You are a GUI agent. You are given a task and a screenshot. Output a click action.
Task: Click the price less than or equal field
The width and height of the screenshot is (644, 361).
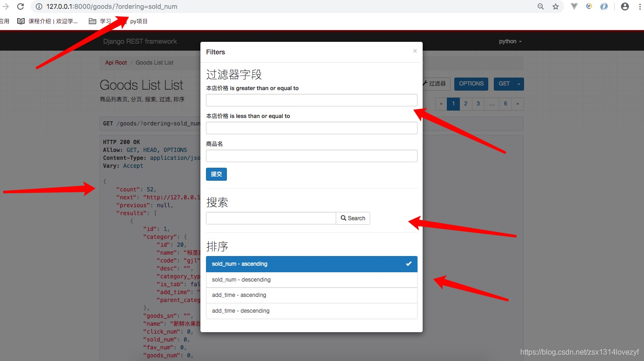click(x=312, y=128)
